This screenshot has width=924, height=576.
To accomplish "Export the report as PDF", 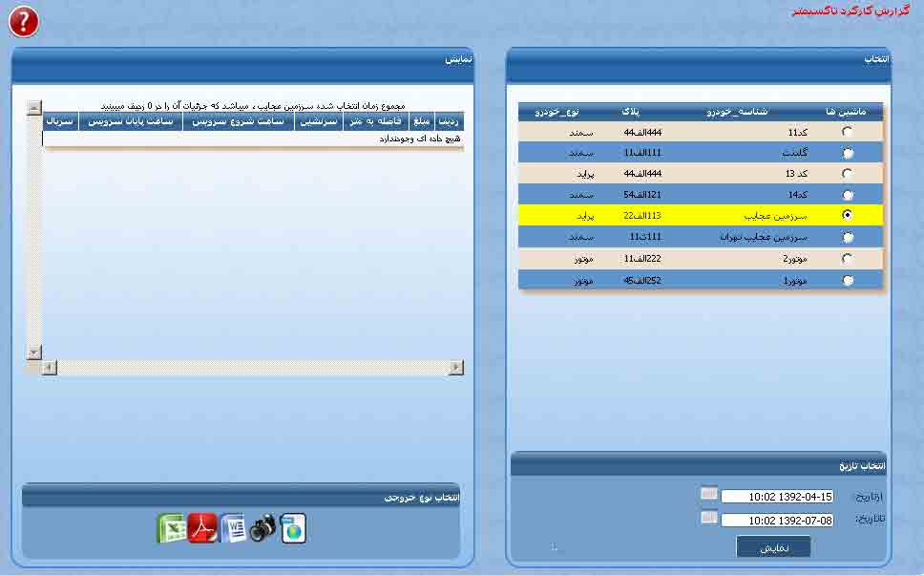I will tap(202, 528).
